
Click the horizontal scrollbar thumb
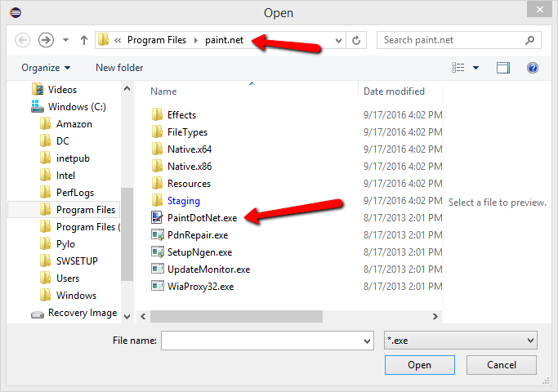(x=236, y=316)
